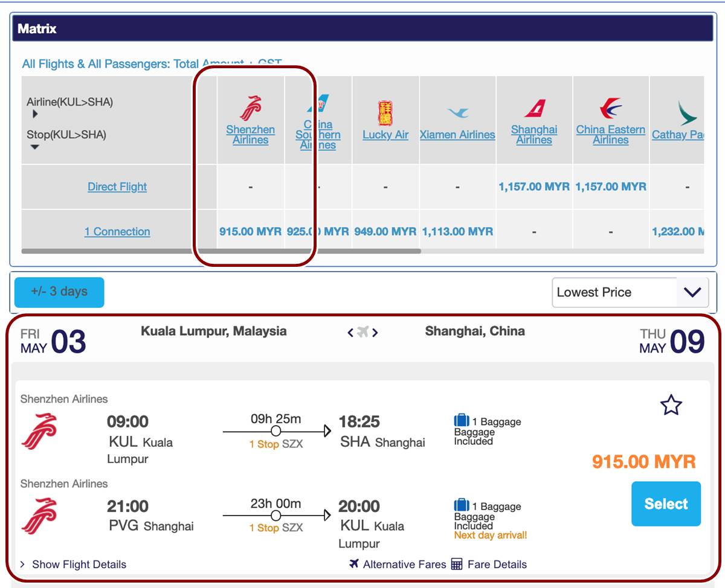Screen dimensions: 725x588
Task: Click the airplane icon between cities
Action: [362, 332]
